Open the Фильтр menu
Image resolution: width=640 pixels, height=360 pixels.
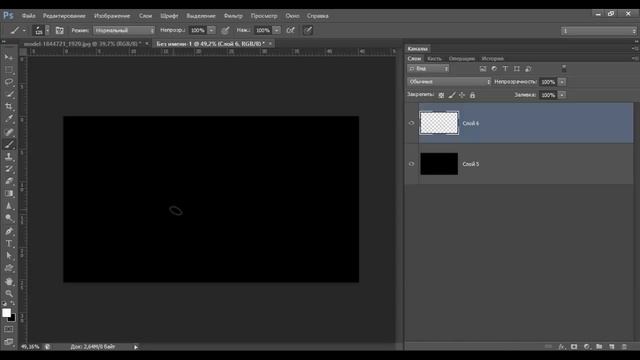tap(233, 16)
